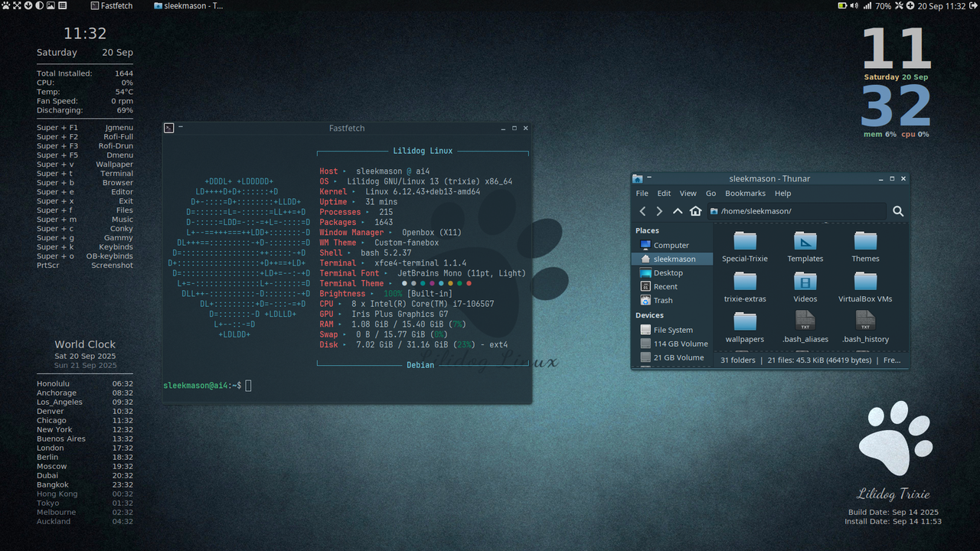This screenshot has height=551, width=980.
Task: Open the Thunar window menu icon in titlebar
Action: 638,178
